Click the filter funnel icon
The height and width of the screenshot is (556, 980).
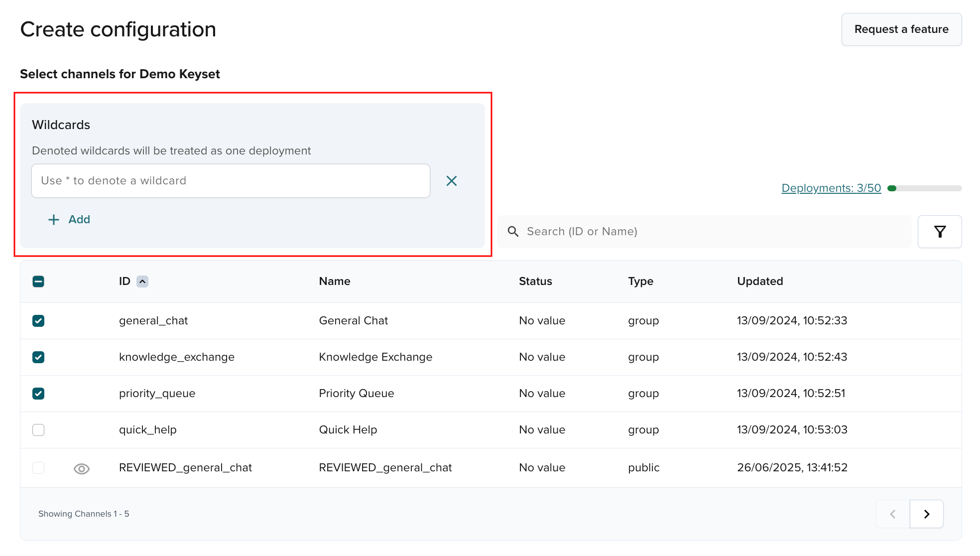tap(940, 232)
